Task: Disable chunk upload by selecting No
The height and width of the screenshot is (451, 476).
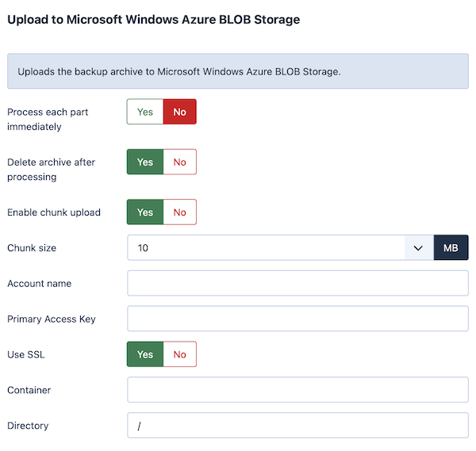Action: pos(180,212)
